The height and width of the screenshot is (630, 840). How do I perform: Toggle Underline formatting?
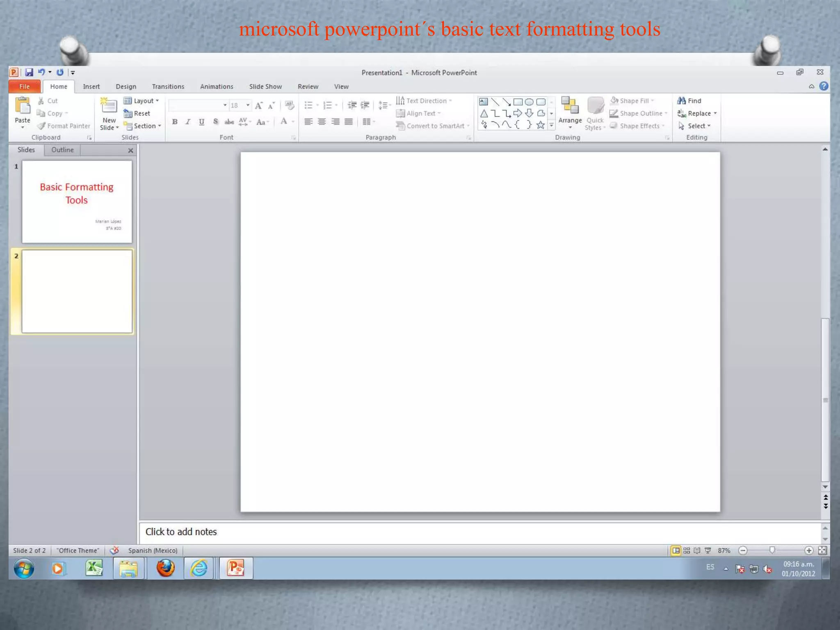(201, 122)
